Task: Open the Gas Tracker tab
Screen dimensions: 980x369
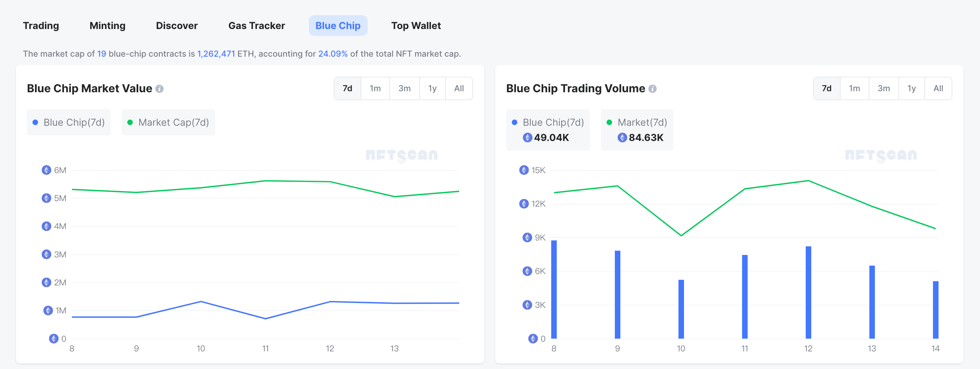Action: 257,26
